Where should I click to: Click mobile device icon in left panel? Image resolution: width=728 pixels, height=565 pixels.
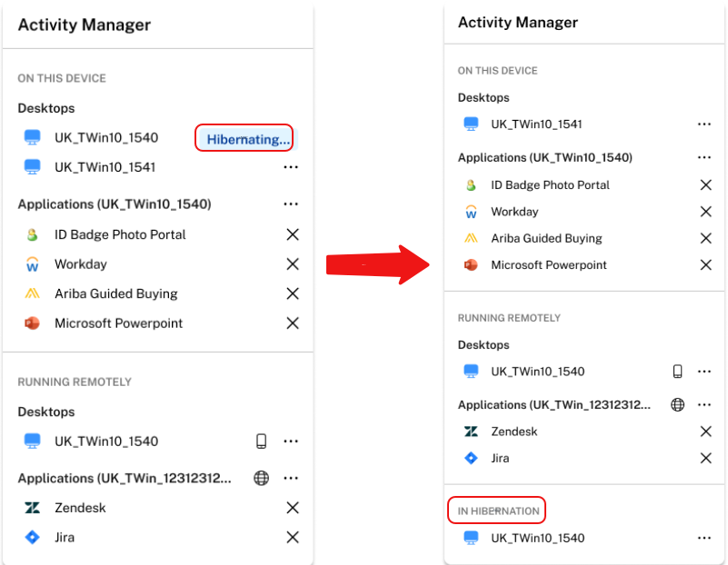click(x=262, y=441)
